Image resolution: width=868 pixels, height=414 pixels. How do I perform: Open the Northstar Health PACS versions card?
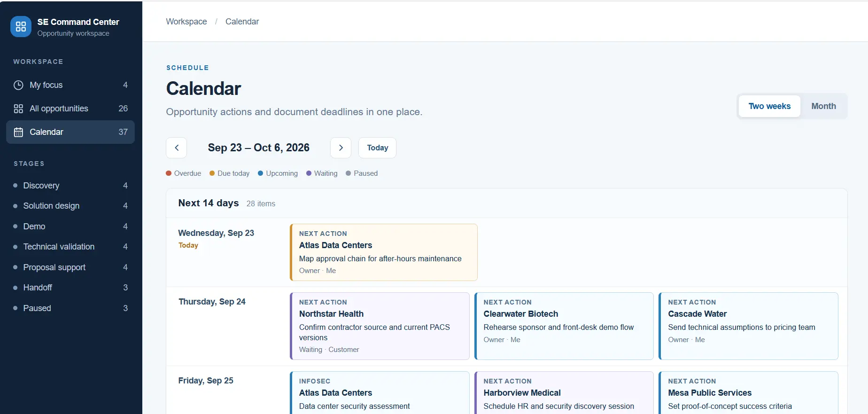click(x=380, y=326)
